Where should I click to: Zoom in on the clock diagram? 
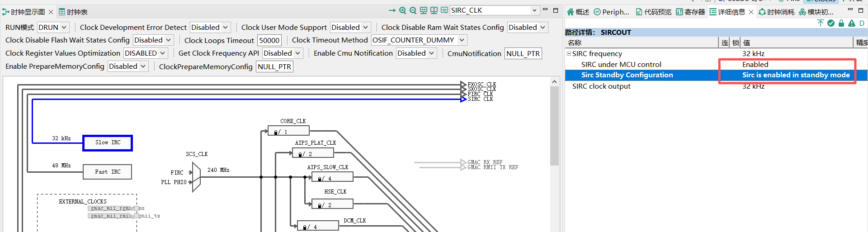click(x=402, y=10)
